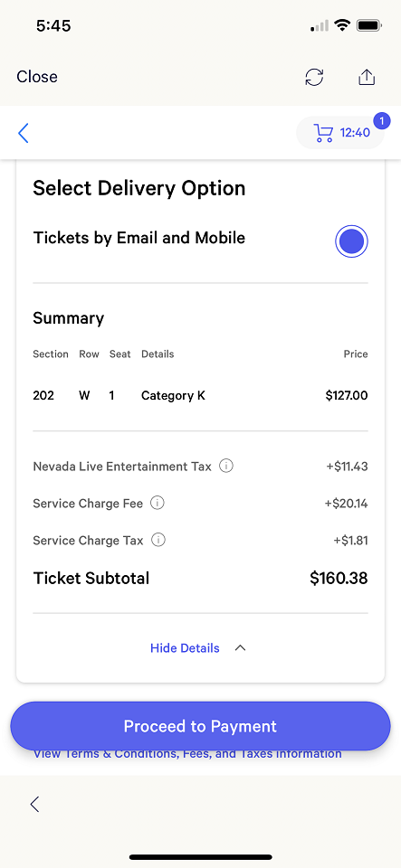Viewport: 401px width, 868px height.
Task: Collapse details using the Hide Details chevron
Action: point(240,647)
